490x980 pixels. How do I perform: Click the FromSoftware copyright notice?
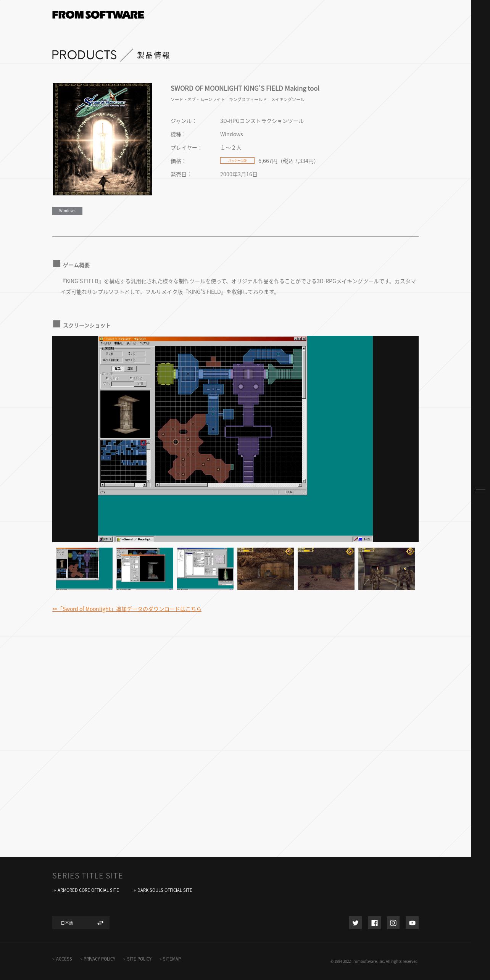[374, 961]
